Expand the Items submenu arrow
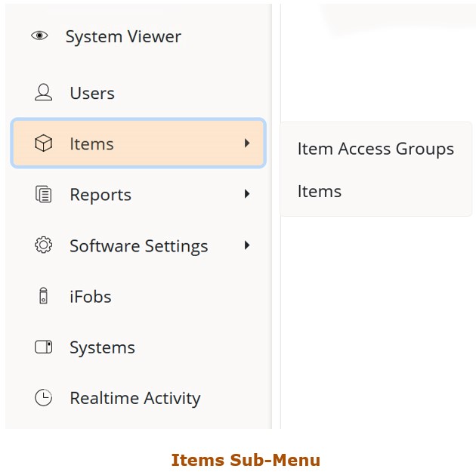 point(247,143)
